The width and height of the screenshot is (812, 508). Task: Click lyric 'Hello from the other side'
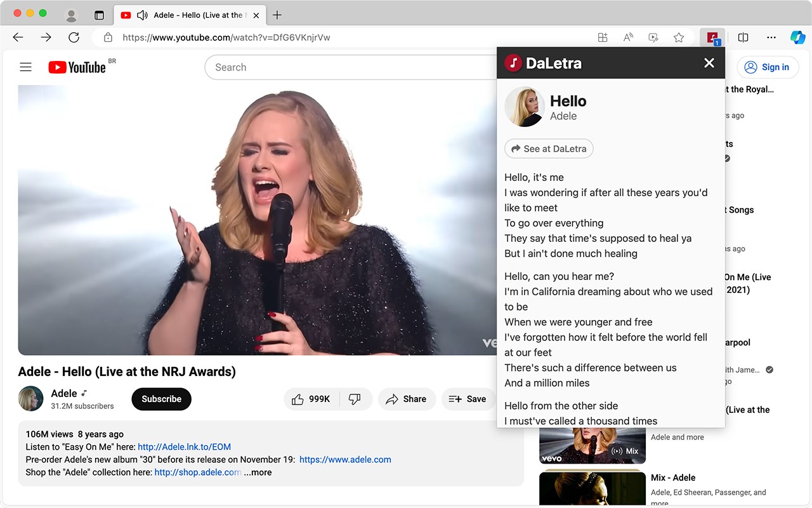tap(561, 406)
